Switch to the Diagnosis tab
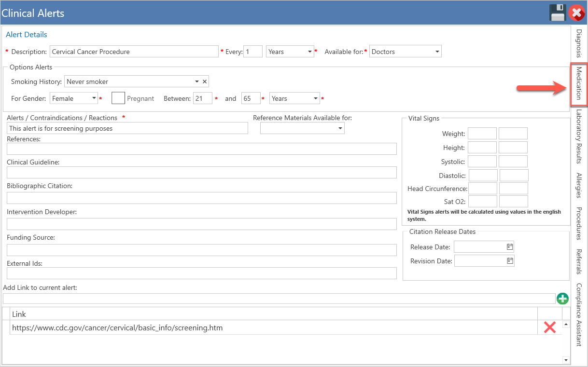Viewport: 588px width, 367px height. (x=579, y=43)
